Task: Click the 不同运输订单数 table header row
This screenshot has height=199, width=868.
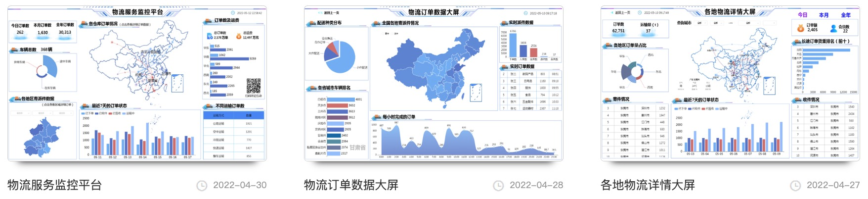Action: 233,115
